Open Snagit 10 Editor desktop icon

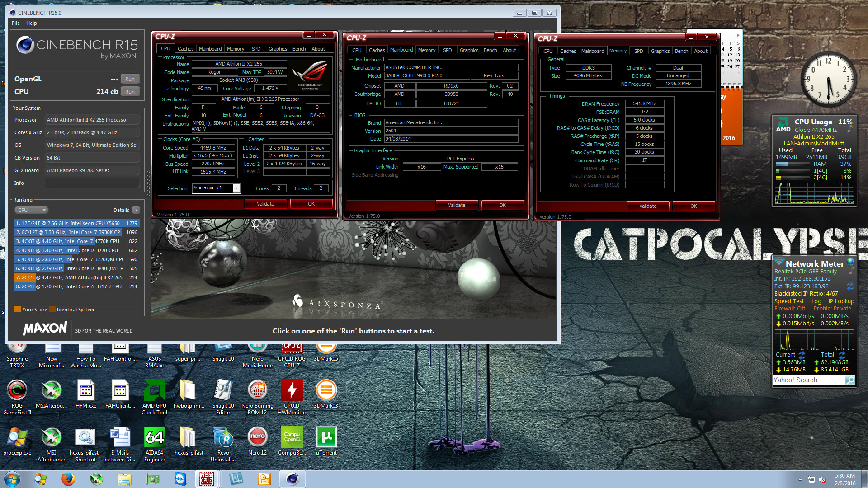tap(223, 397)
